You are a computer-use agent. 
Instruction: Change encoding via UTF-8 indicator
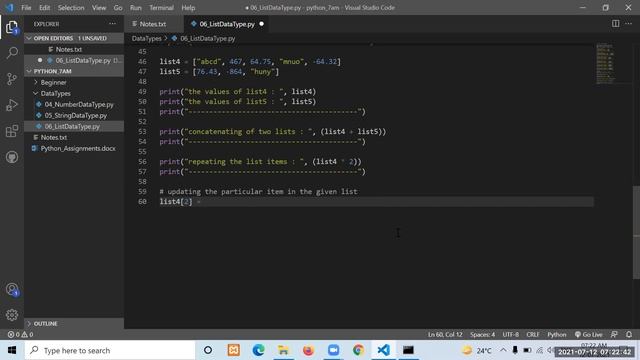pos(511,334)
